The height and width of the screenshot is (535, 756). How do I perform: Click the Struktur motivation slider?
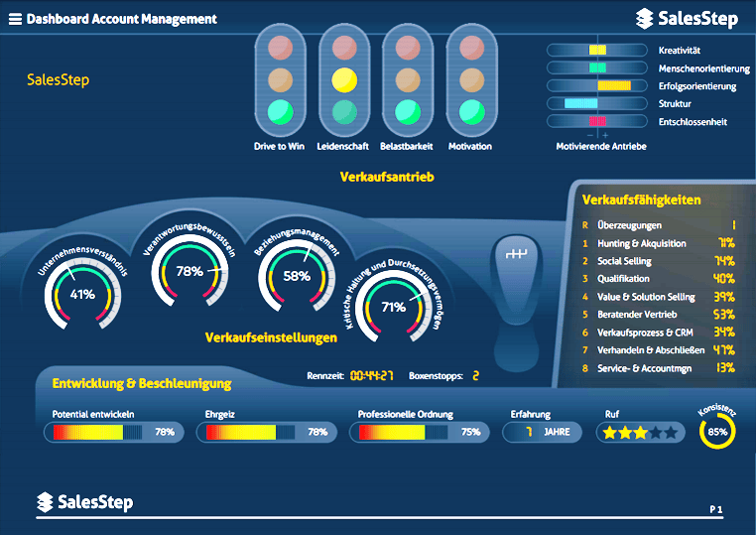coord(596,103)
